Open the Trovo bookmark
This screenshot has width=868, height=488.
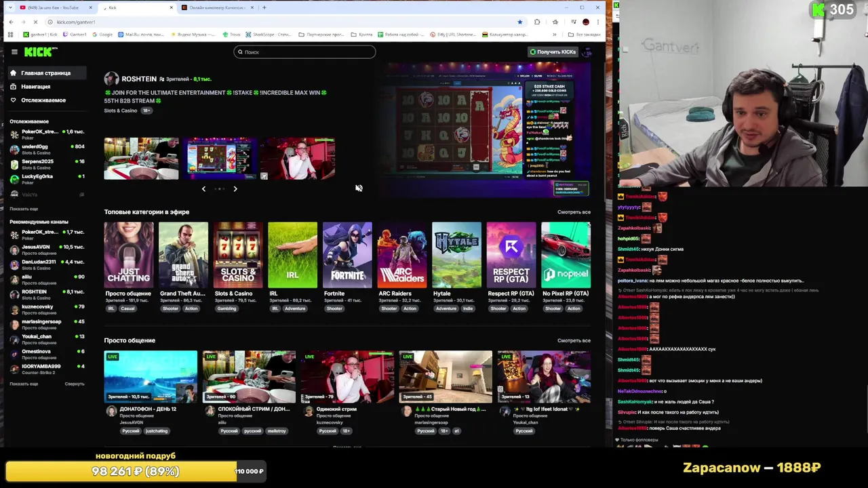pos(232,35)
